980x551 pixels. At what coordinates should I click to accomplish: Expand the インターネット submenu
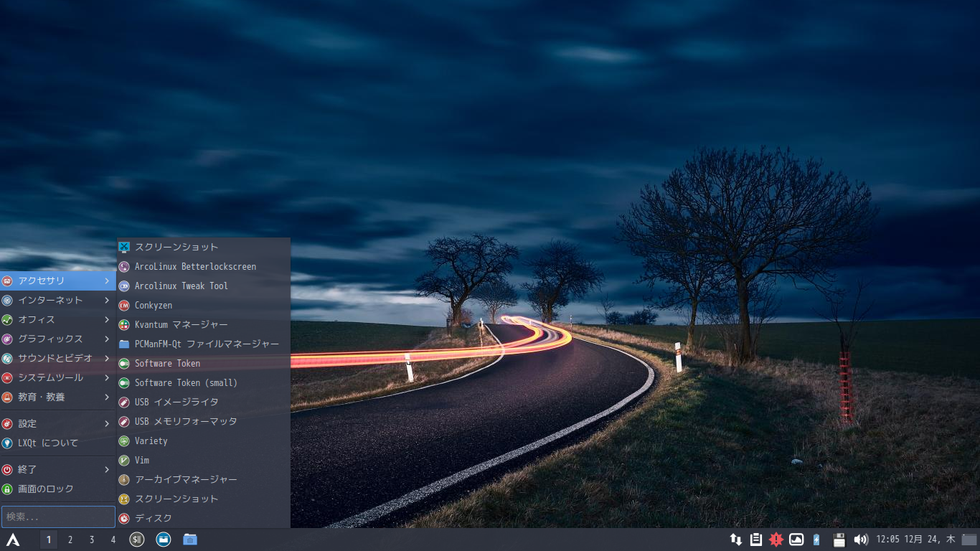(57, 300)
